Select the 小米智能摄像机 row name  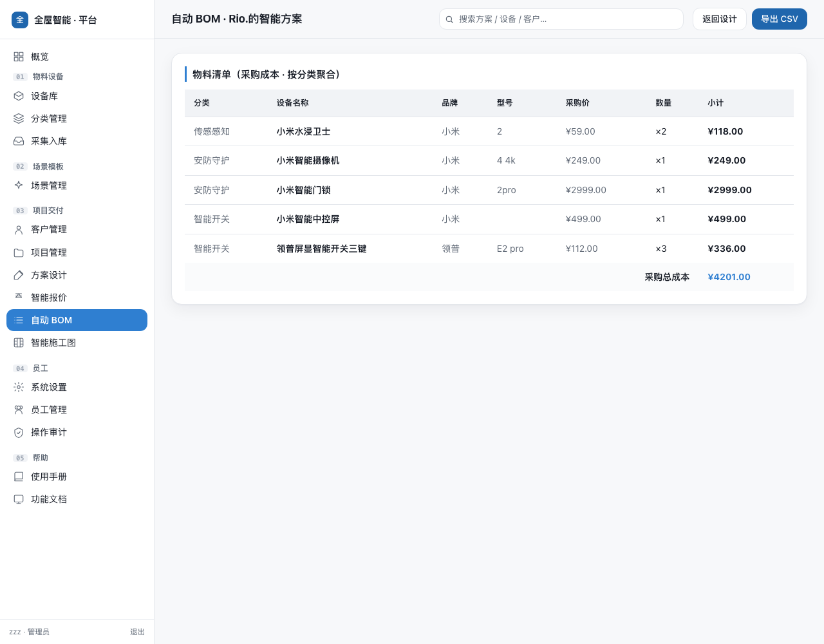click(308, 160)
